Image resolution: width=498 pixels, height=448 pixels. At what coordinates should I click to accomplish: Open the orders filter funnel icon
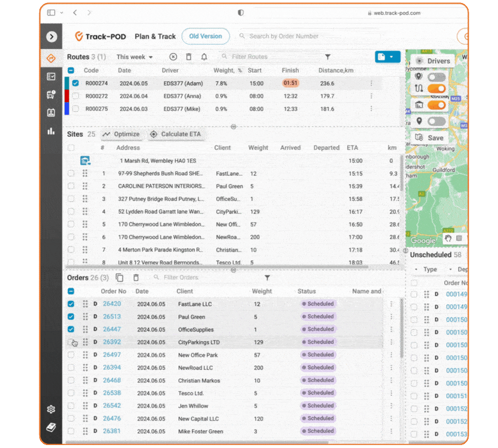pyautogui.click(x=267, y=278)
